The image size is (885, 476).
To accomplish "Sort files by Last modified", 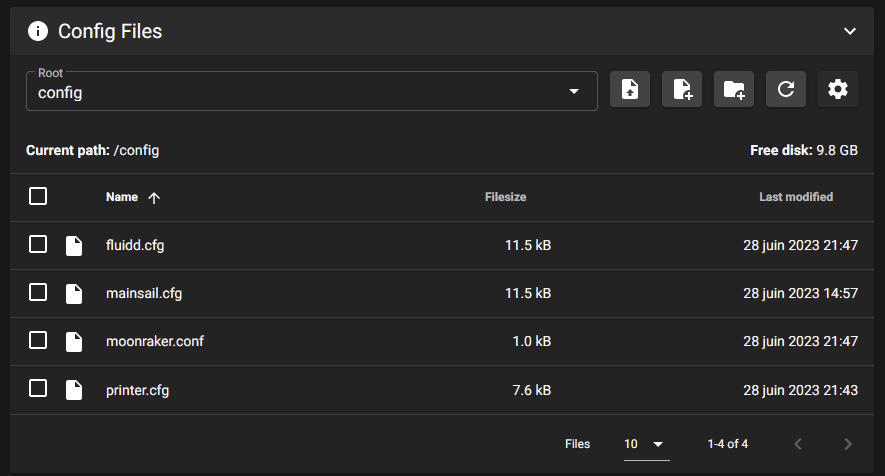I will click(795, 197).
